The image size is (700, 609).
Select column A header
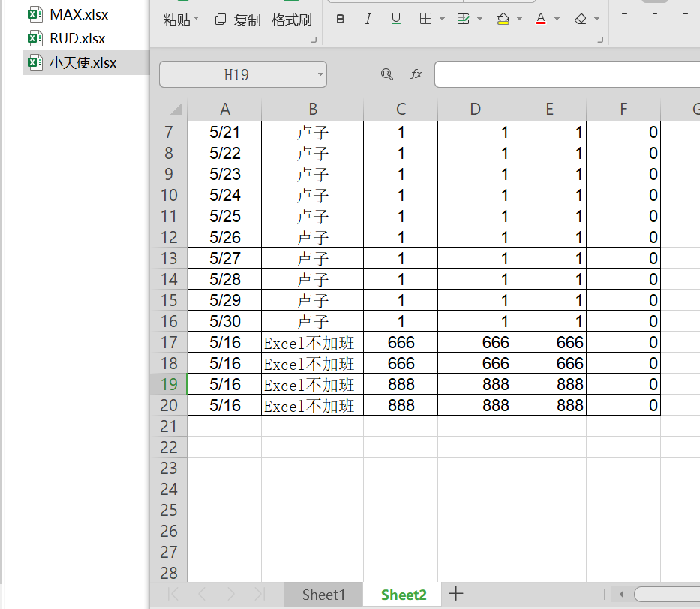click(x=224, y=109)
